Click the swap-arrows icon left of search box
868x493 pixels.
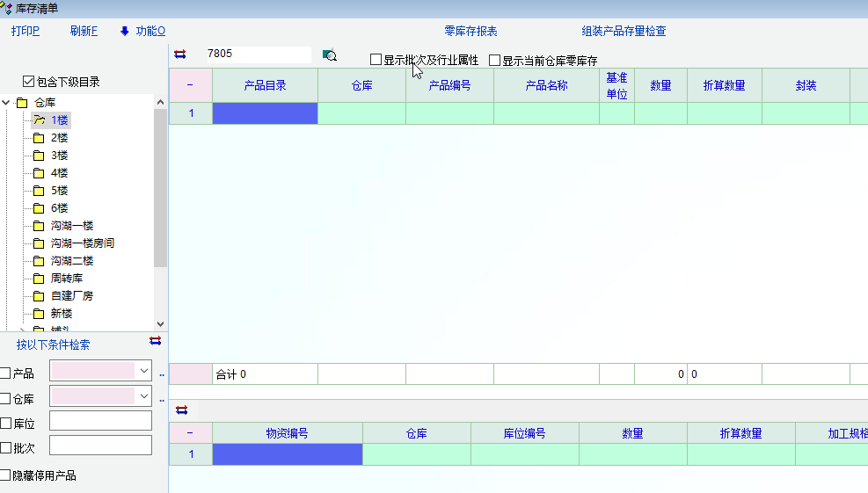(180, 54)
